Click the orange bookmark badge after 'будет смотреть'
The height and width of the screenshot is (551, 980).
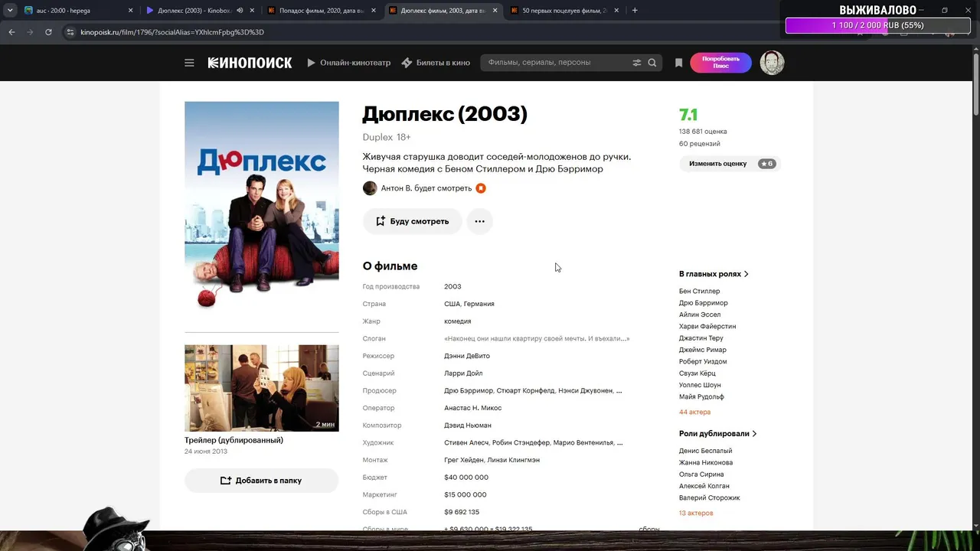click(x=481, y=188)
